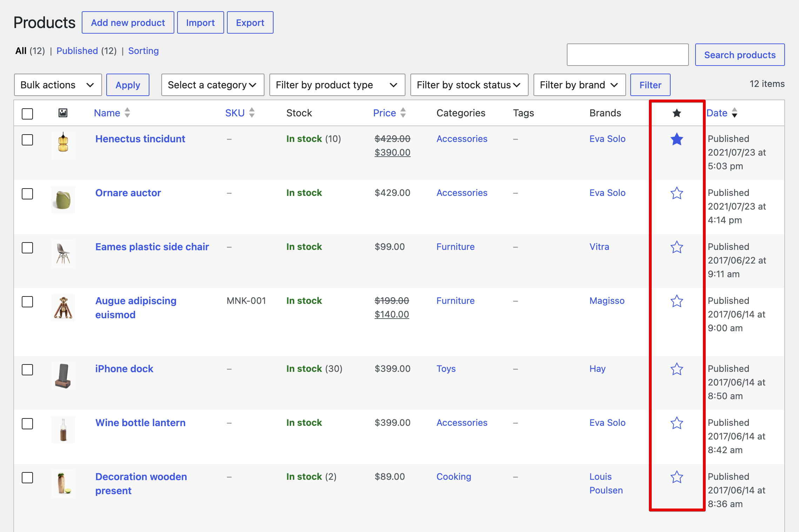Click the $99.00 price cell
This screenshot has width=799, height=532.
[389, 247]
